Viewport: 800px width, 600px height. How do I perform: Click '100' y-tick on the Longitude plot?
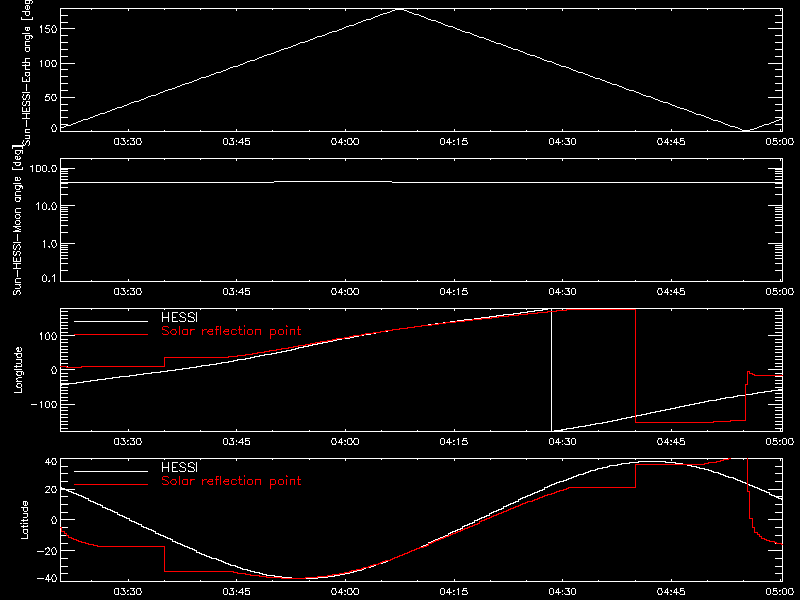tap(48, 336)
